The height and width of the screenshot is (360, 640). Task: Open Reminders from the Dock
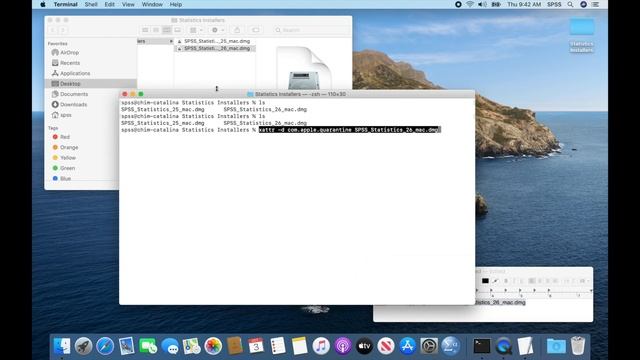[x=278, y=346]
